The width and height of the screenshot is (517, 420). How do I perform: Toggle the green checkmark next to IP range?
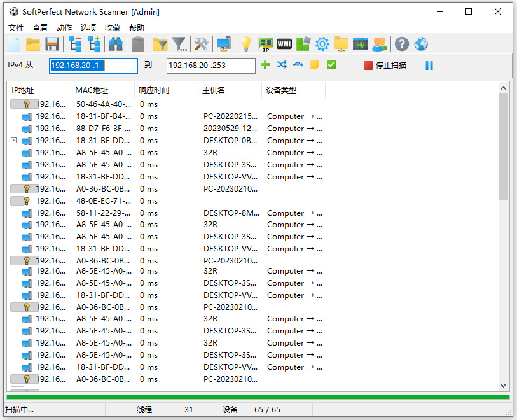click(x=331, y=64)
